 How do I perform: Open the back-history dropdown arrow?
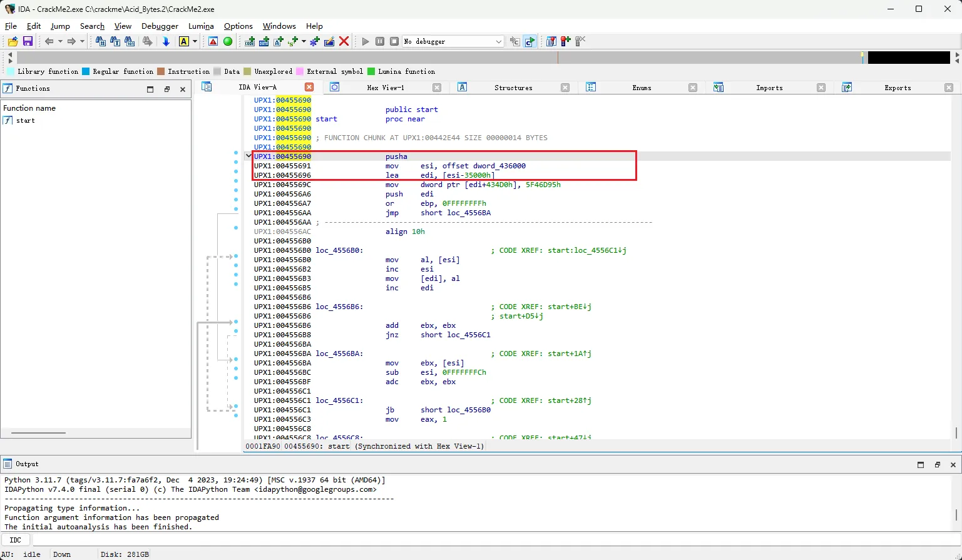click(x=60, y=41)
